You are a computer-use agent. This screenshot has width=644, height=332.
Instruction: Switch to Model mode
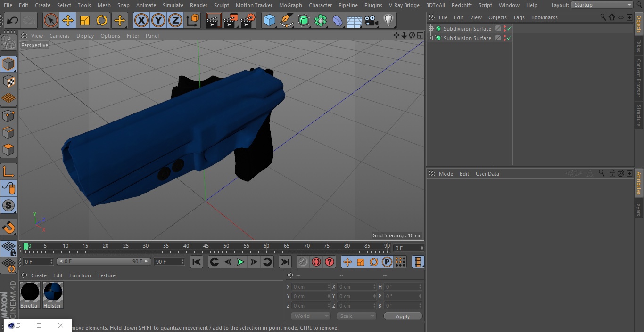(8, 64)
